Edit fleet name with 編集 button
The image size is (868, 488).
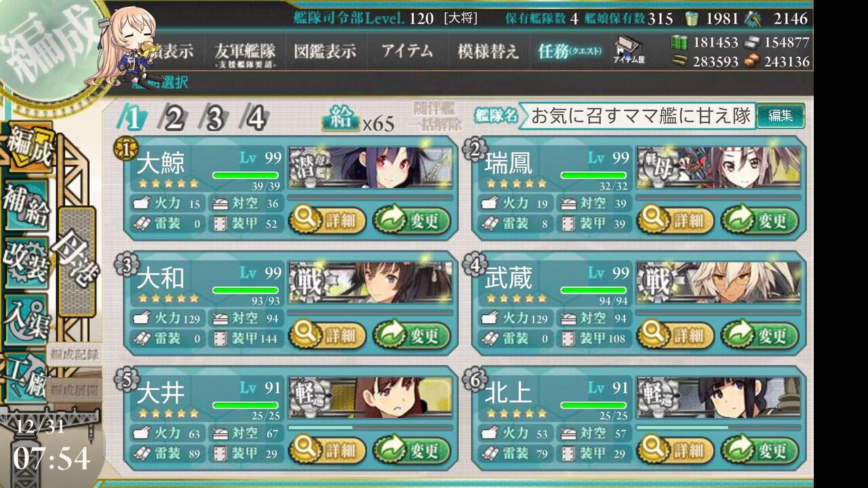[x=780, y=116]
